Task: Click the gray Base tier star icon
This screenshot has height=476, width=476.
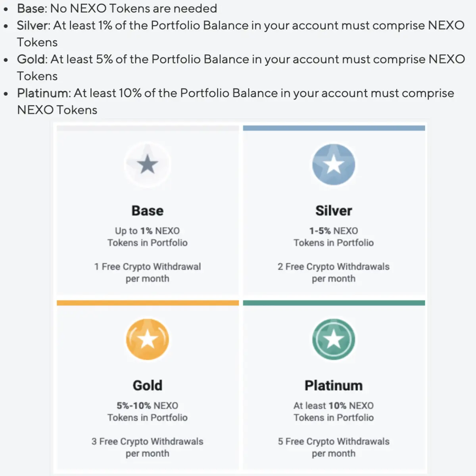Action: click(x=148, y=164)
